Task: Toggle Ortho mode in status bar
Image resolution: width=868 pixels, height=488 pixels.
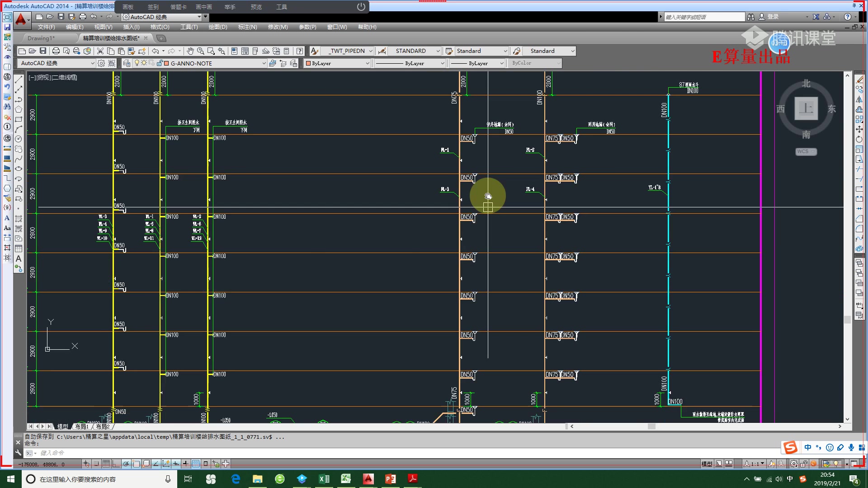Action: coord(116,464)
